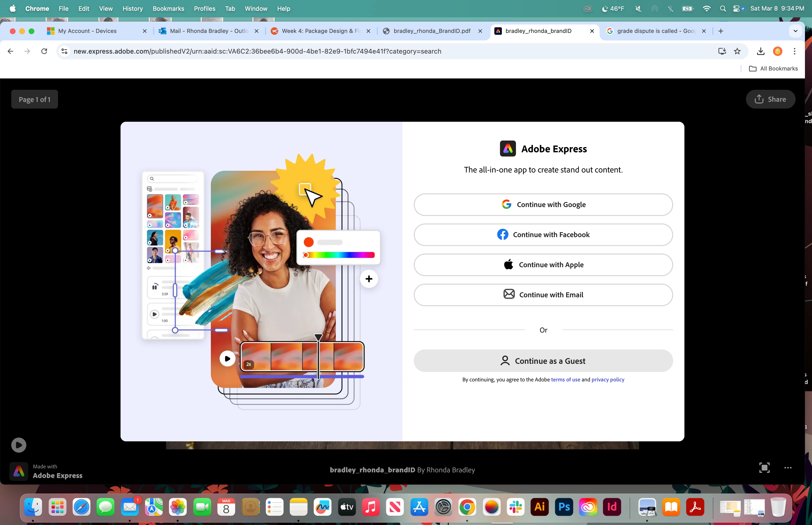Select Continue with Email
This screenshot has height=525, width=812.
543,294
